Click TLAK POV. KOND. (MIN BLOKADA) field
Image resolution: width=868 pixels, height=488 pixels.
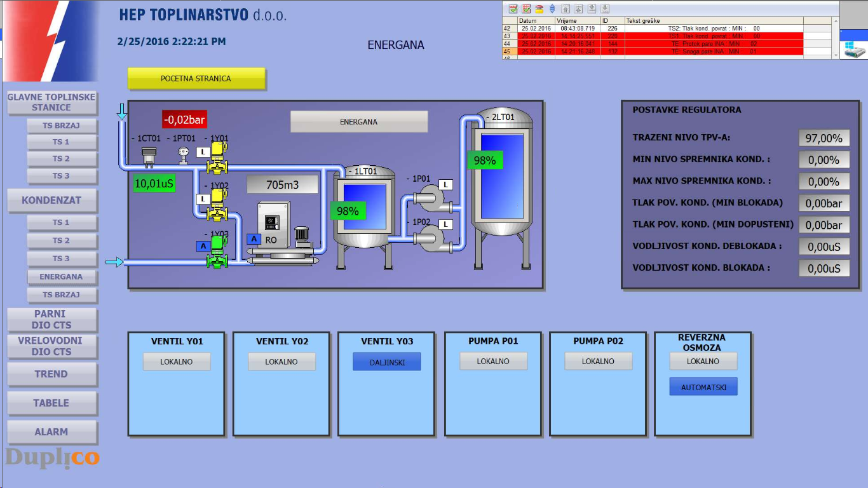coord(824,203)
